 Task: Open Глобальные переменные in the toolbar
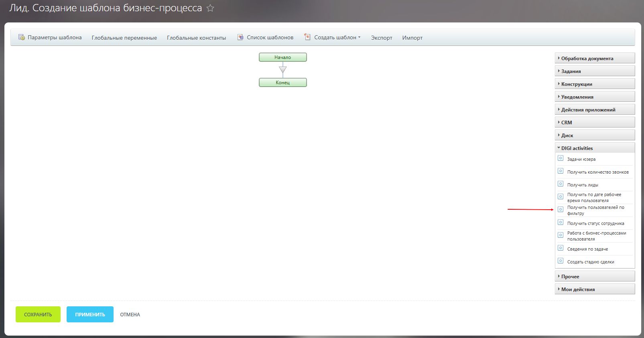124,38
